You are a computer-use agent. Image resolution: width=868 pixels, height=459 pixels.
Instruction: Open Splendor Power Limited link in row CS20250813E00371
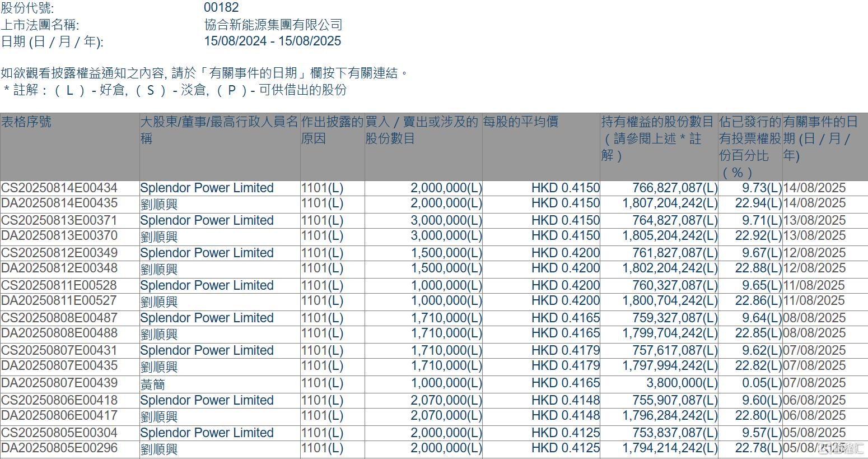coord(207,220)
